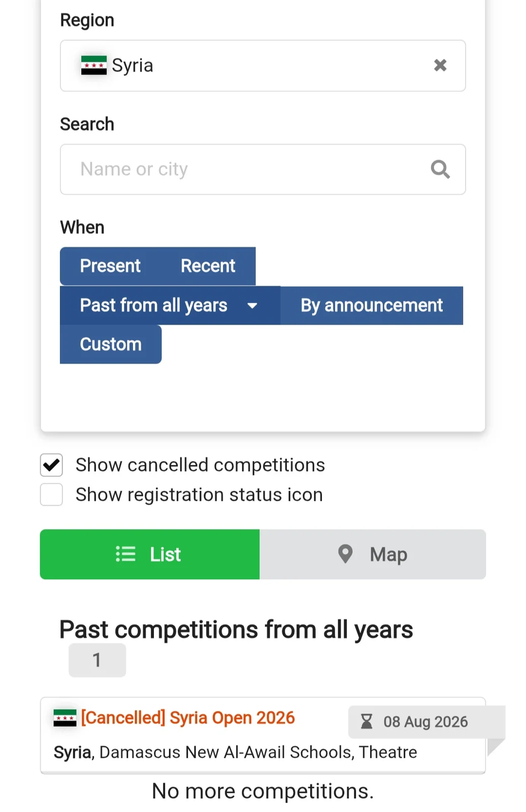Select the Custom date filter

click(x=111, y=345)
